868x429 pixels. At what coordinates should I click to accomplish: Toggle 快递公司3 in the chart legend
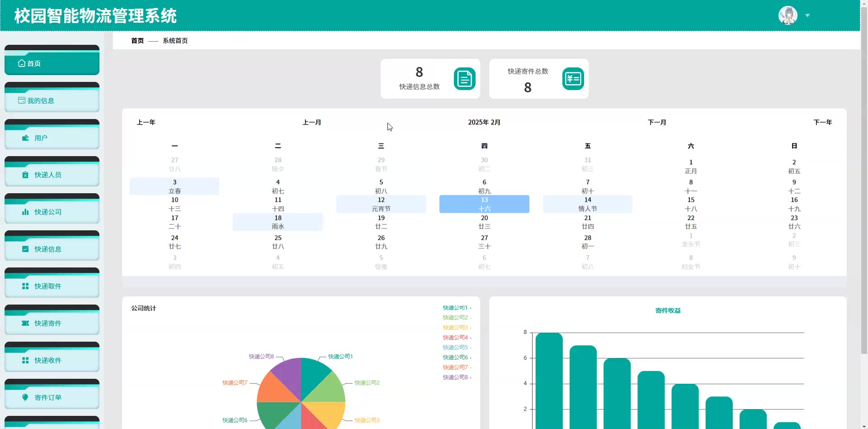[457, 328]
